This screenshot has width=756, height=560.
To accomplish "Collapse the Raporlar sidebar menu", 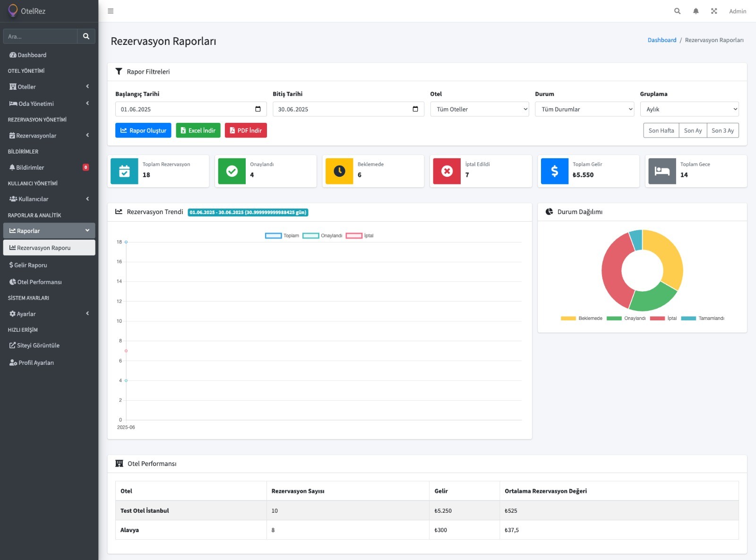I will click(49, 231).
